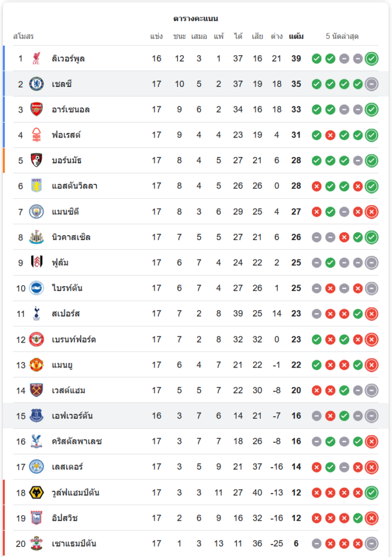Click the Chelsea club crest icon

[36, 84]
